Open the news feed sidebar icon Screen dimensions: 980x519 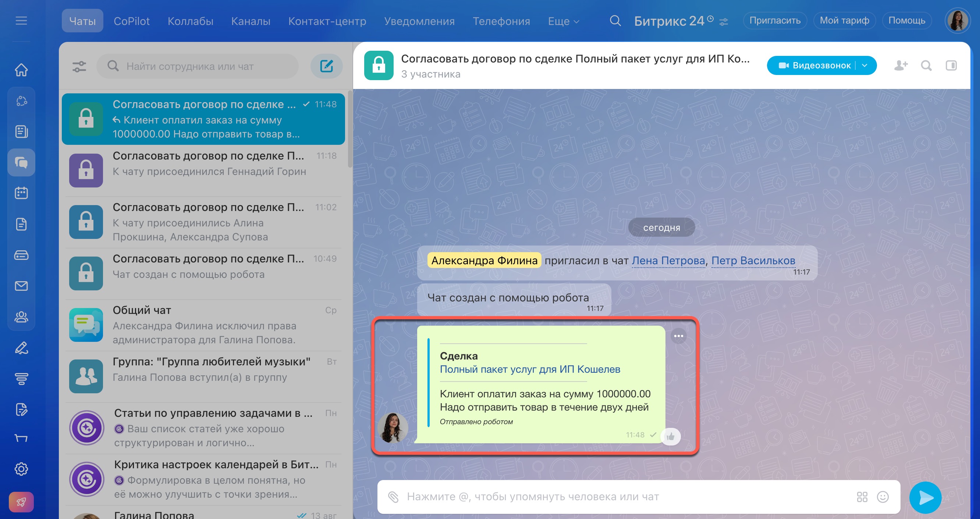pyautogui.click(x=21, y=132)
